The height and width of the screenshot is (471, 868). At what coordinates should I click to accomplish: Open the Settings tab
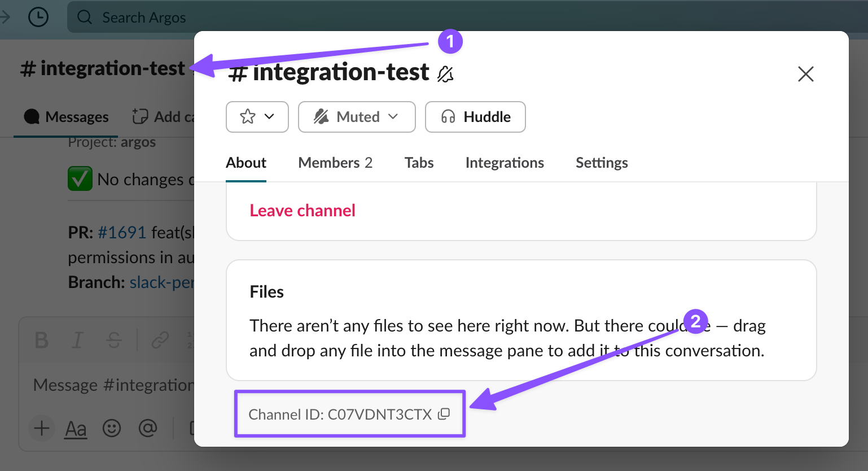point(602,163)
